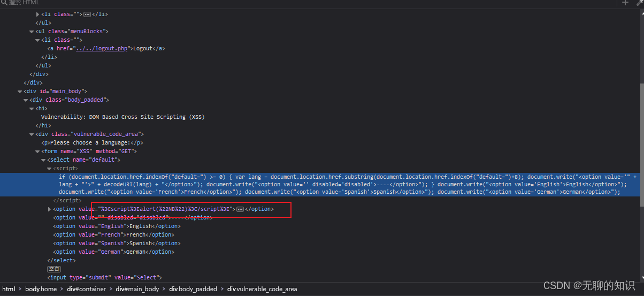Pick a color with the eyedropper icon
The height and width of the screenshot is (296, 644).
[x=639, y=3]
